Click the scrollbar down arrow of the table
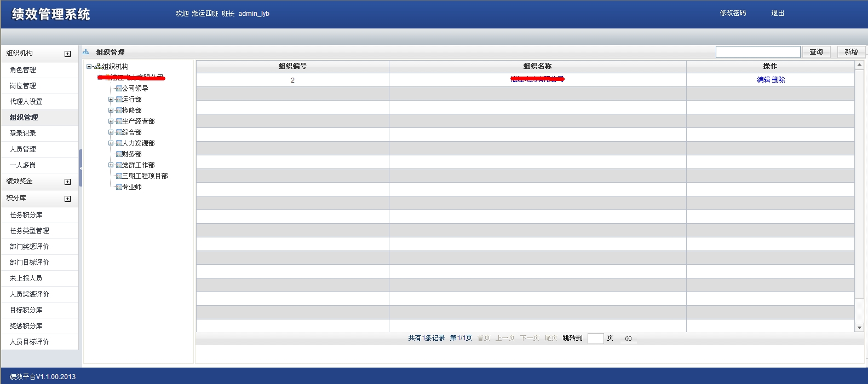 point(859,327)
